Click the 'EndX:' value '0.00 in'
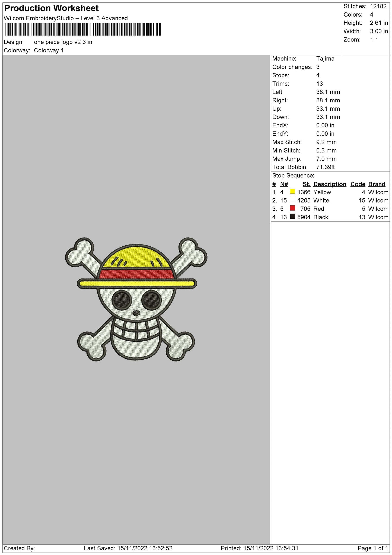This screenshot has height=555, width=392. pos(325,125)
